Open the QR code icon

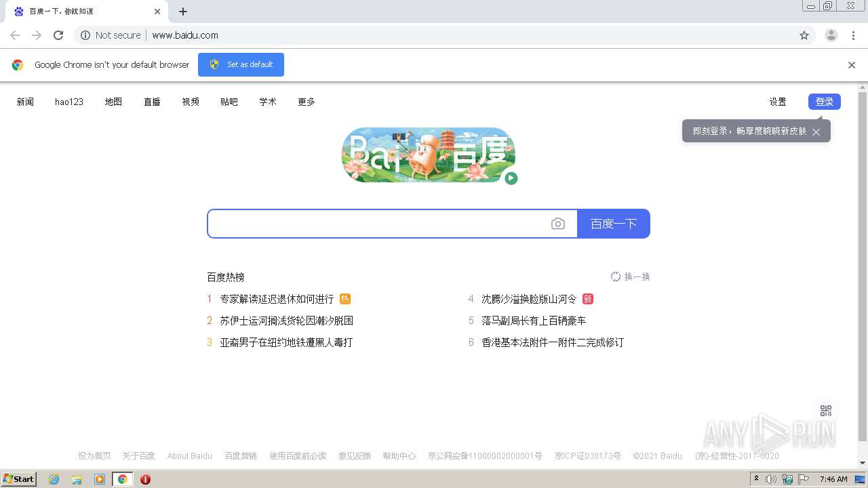(826, 411)
